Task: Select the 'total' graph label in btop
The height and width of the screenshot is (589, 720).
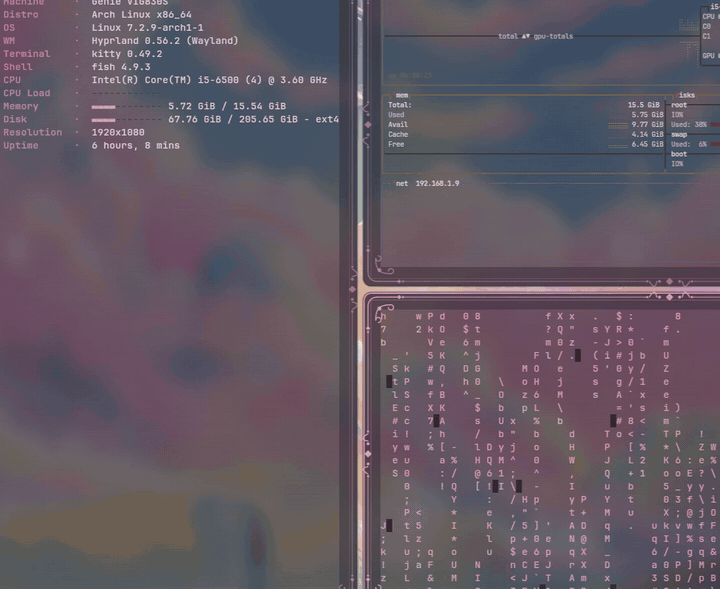Action: pos(508,36)
